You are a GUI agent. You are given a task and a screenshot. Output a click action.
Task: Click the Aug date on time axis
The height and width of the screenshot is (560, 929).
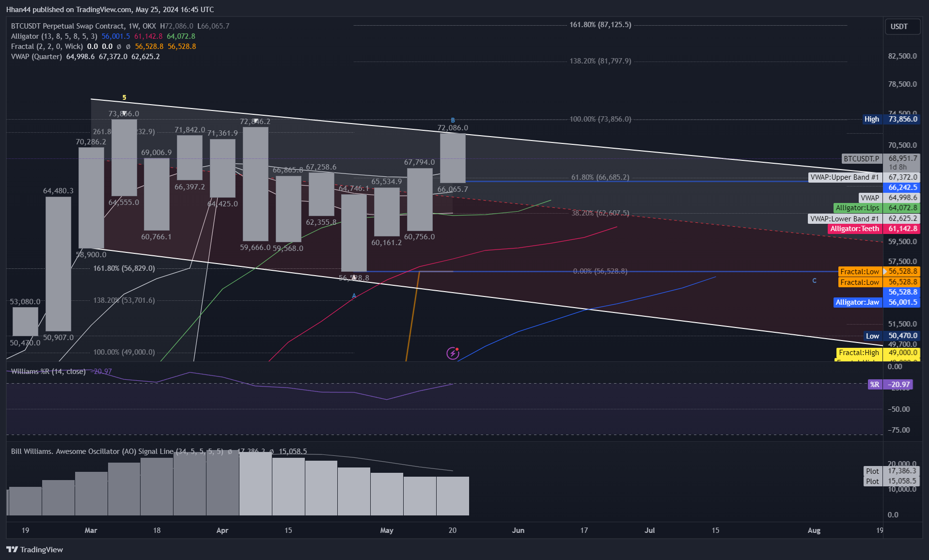[814, 530]
